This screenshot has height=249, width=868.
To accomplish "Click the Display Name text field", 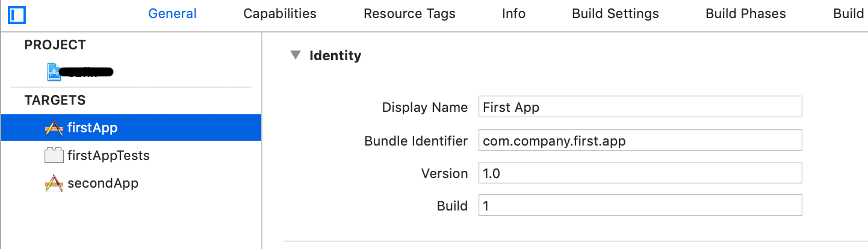I will click(x=640, y=107).
